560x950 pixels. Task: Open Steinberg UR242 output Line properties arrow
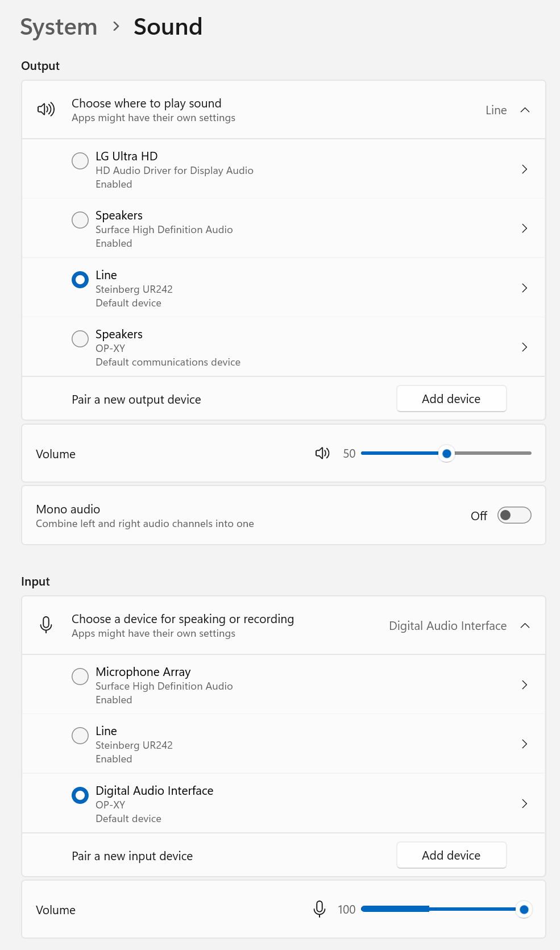[524, 288]
